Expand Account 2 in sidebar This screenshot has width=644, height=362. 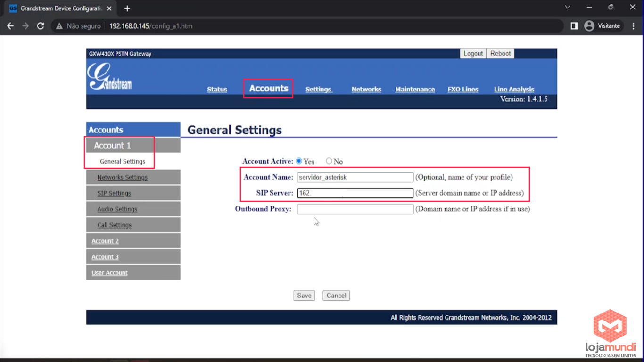pyautogui.click(x=105, y=241)
